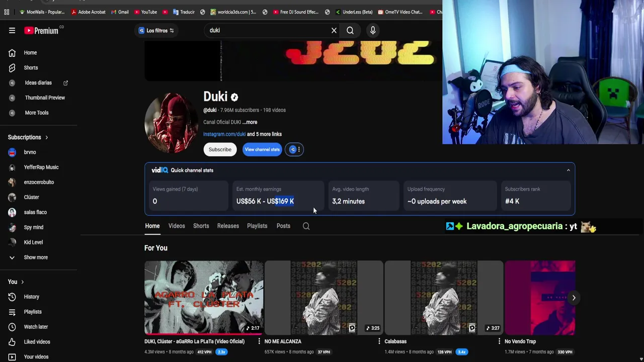Open Los filtros filter button
Image resolution: width=644 pixels, height=362 pixels.
tap(156, 31)
